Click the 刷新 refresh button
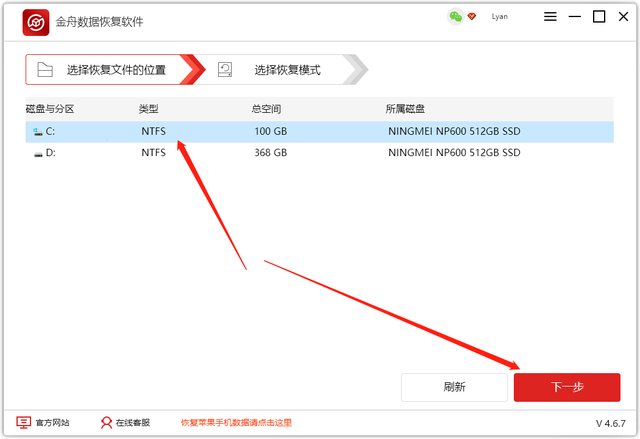This screenshot has height=439, width=640. (454, 387)
